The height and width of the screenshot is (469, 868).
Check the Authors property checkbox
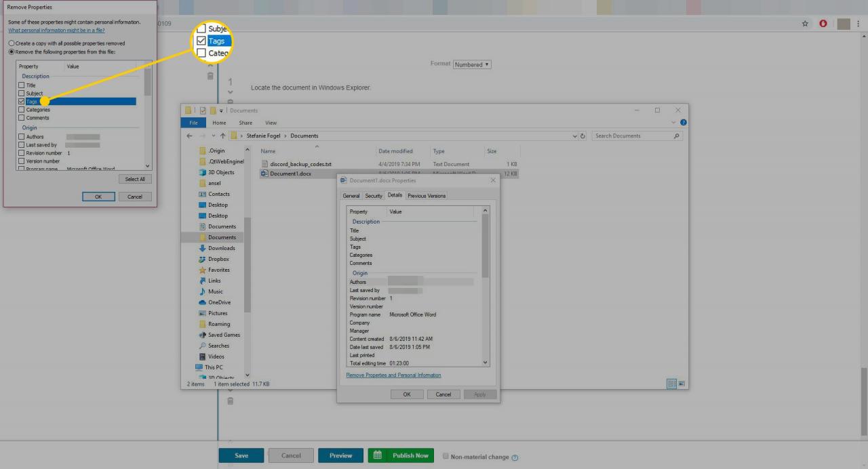pyautogui.click(x=22, y=137)
